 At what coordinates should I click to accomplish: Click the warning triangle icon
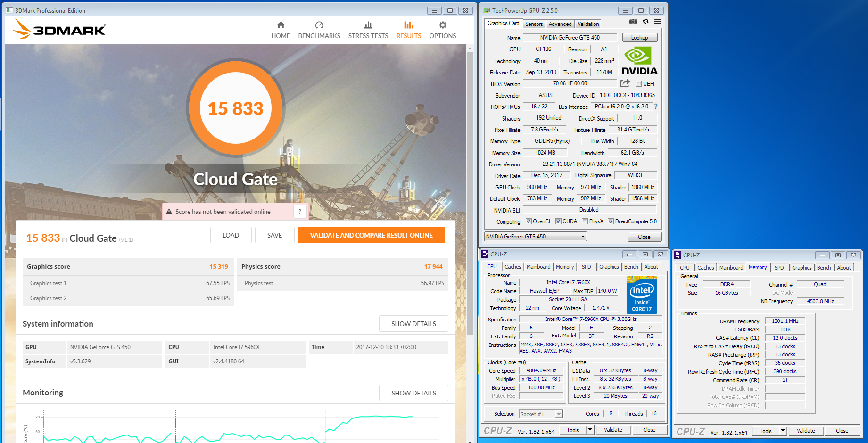(169, 212)
